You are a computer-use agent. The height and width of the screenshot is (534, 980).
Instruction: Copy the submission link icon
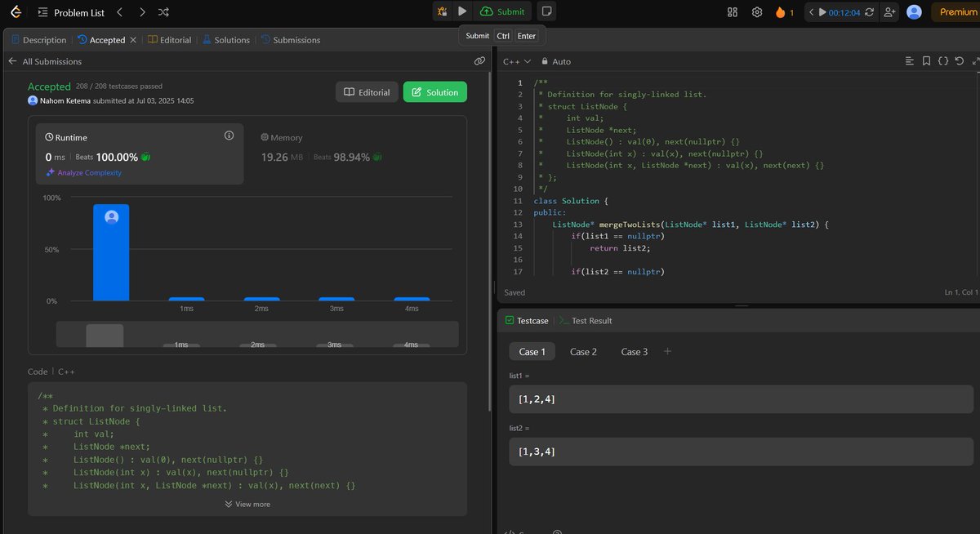point(479,61)
